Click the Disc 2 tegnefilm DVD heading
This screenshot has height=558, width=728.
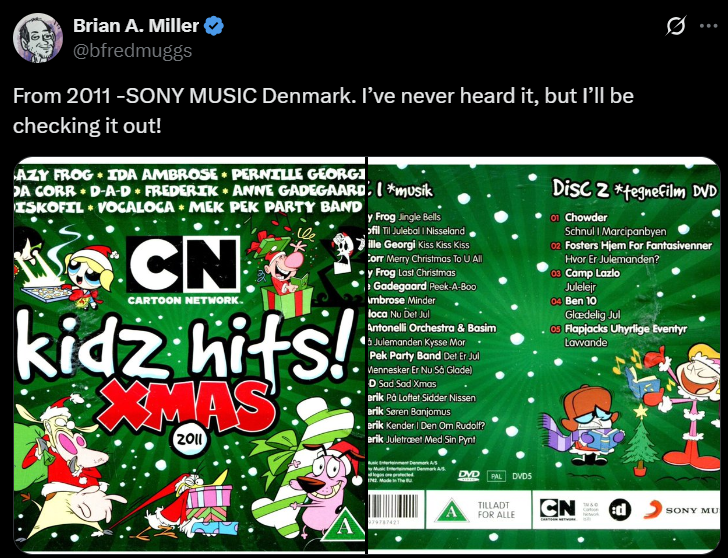pos(634,189)
